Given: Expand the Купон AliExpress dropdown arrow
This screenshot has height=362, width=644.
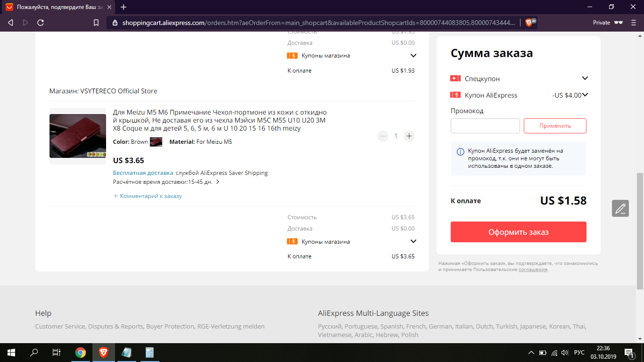Looking at the screenshot, I should 585,95.
